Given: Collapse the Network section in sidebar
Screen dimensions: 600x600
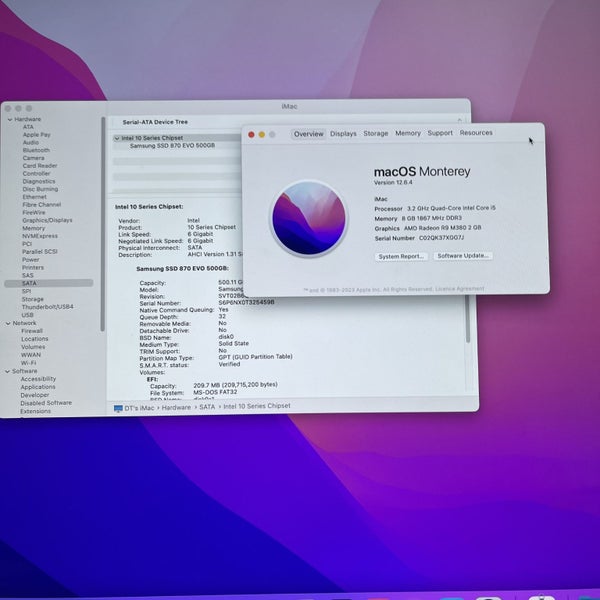Looking at the screenshot, I should (8, 323).
